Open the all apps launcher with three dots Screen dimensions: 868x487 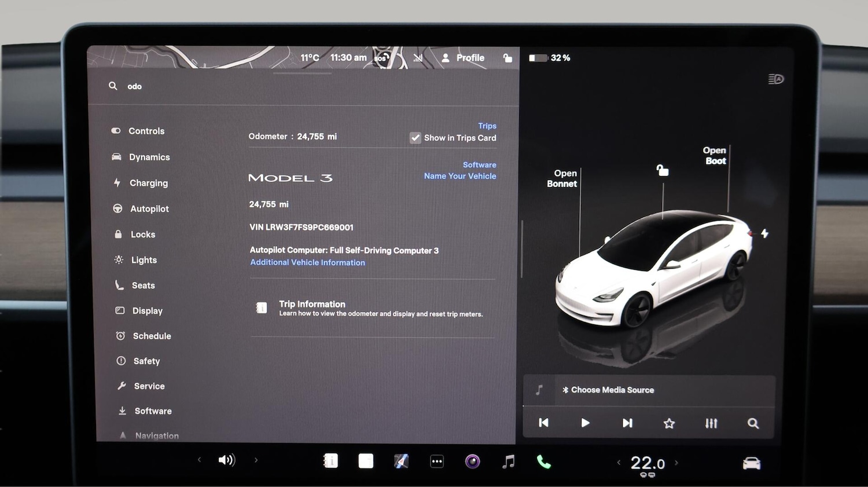click(x=437, y=460)
